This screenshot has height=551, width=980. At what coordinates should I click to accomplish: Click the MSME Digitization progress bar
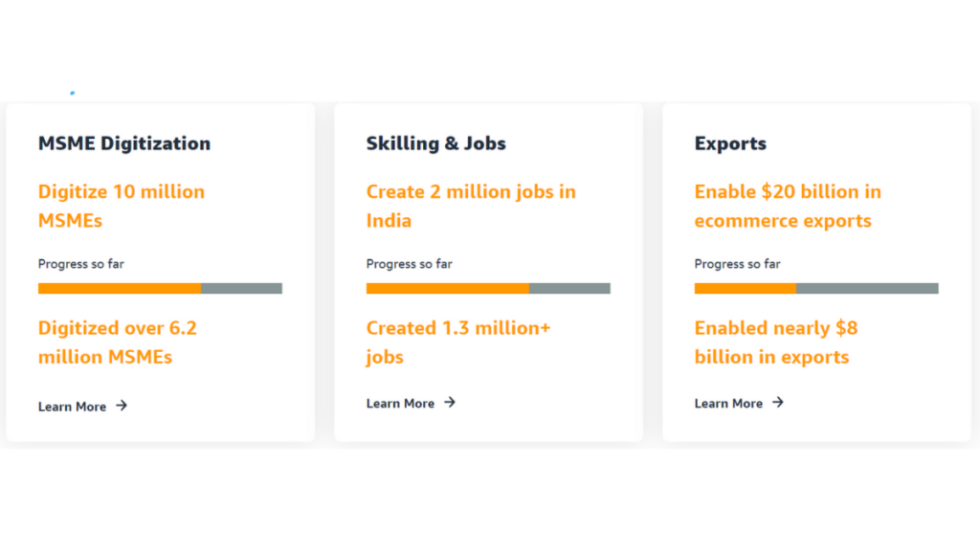[x=160, y=288]
